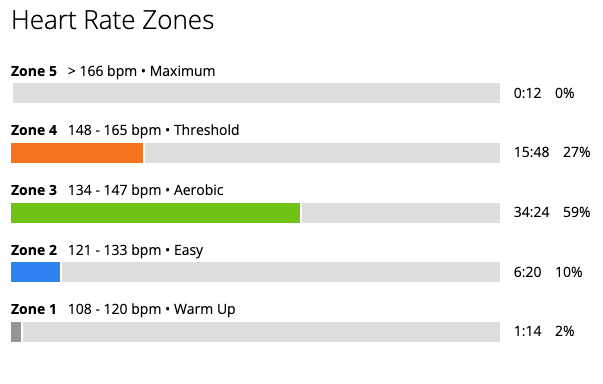Viewport: 603px width, 384px height.
Task: Click the orange Threshold bar
Action: coord(77,153)
